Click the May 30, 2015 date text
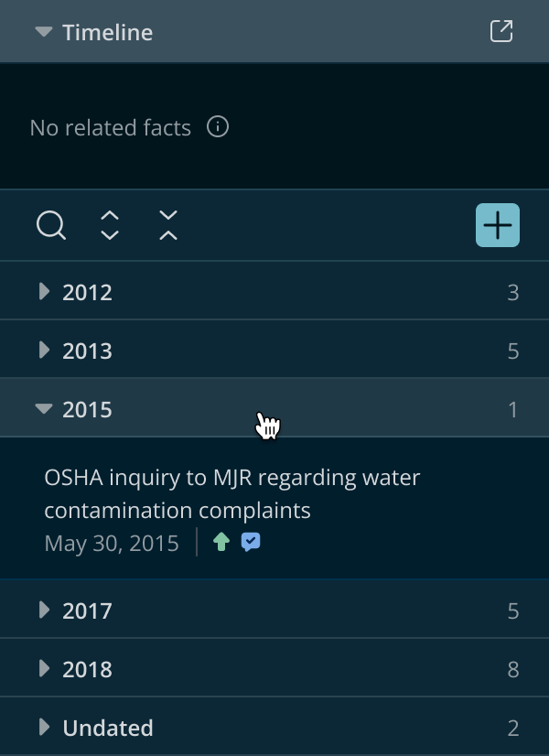The width and height of the screenshot is (549, 756). point(112,544)
